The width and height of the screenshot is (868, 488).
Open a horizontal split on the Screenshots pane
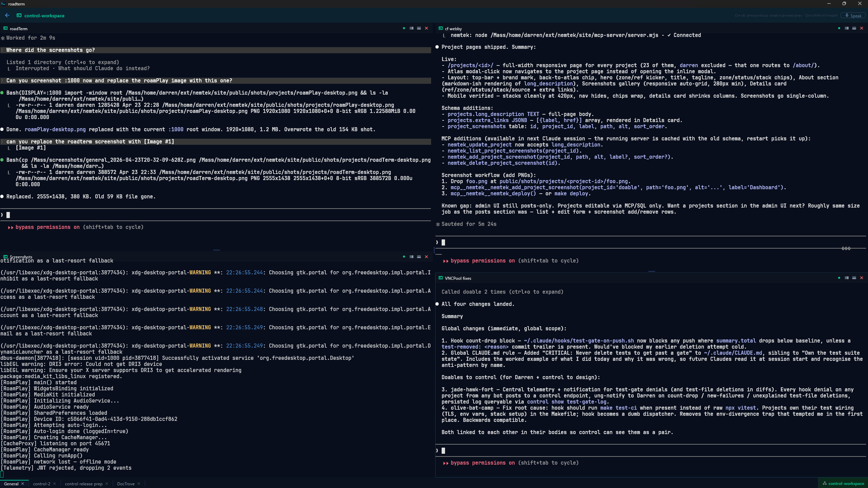419,257
